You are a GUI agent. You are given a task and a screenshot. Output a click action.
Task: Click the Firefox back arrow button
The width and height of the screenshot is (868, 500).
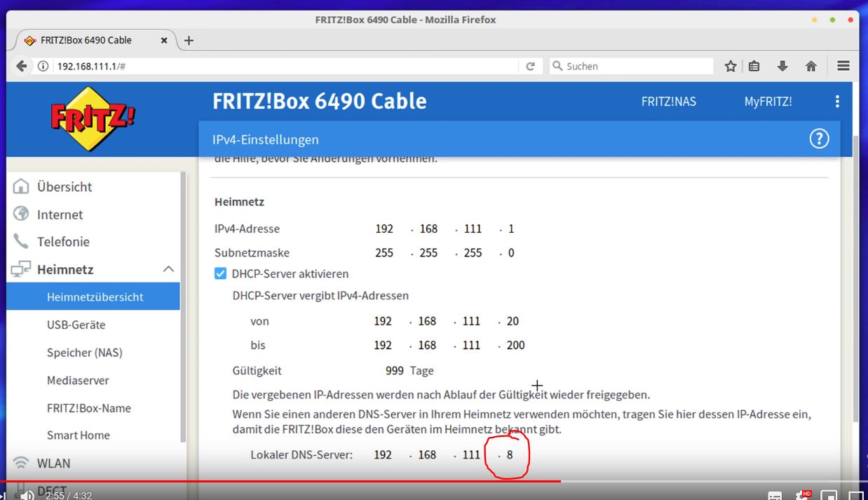[22, 66]
